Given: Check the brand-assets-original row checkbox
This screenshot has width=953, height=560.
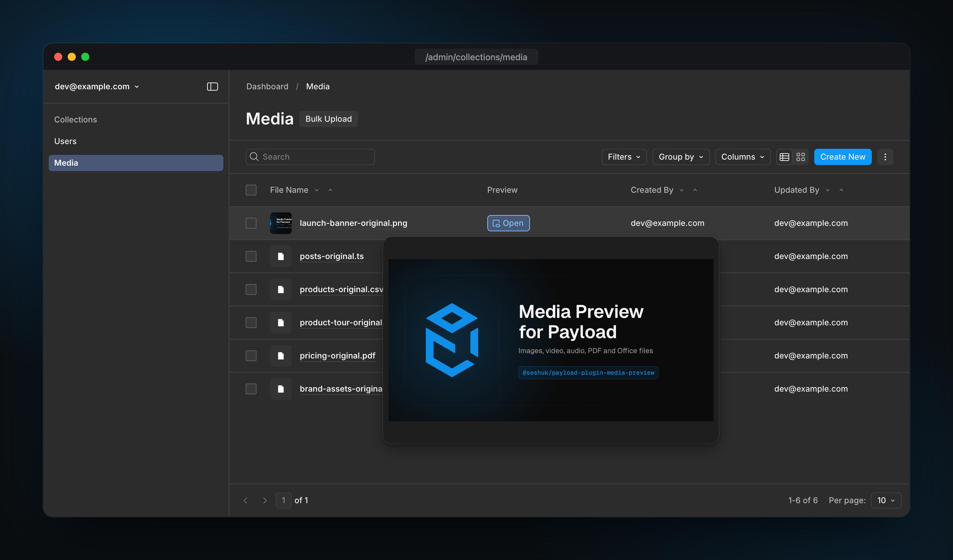Looking at the screenshot, I should tap(251, 389).
